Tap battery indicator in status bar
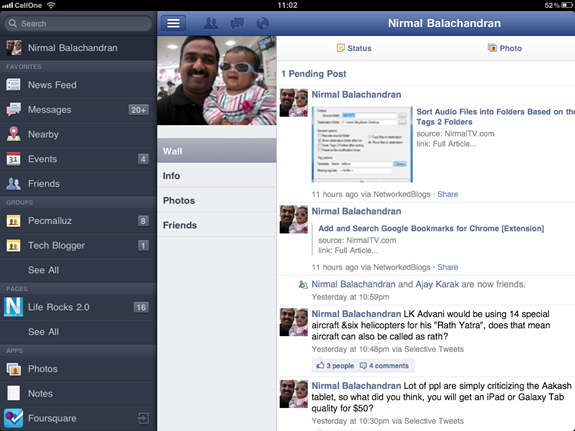This screenshot has width=575, height=431. click(x=567, y=5)
